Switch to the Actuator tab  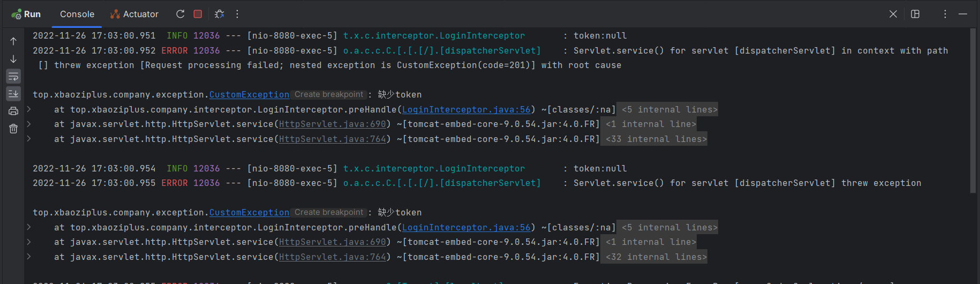tap(134, 14)
